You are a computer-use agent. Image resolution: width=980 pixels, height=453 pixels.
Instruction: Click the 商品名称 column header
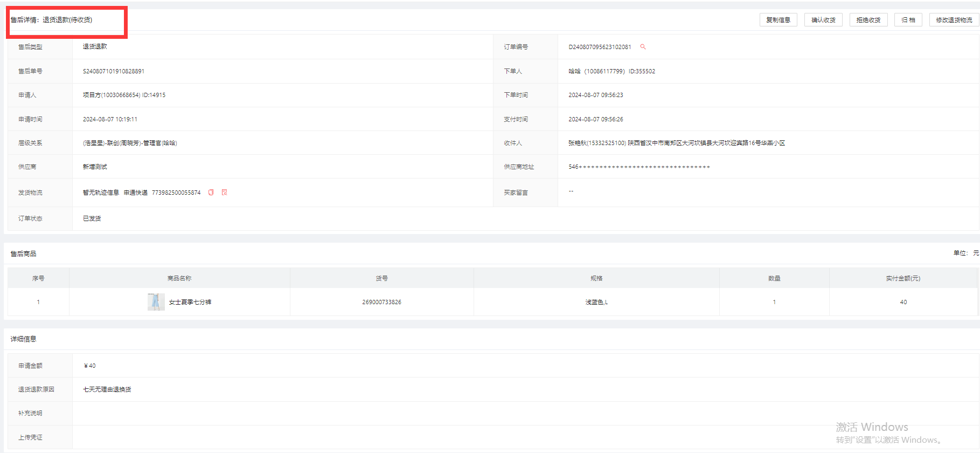[179, 278]
